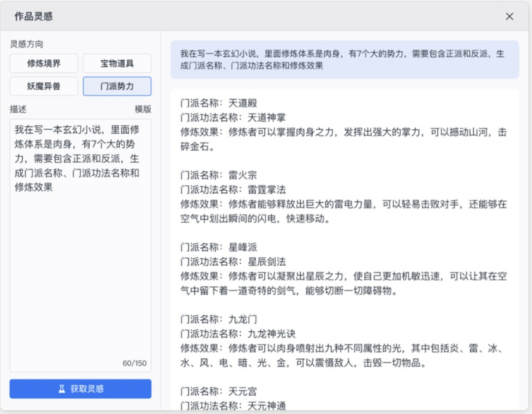Click the 作品灵感 dialog title
532x414 pixels.
click(x=34, y=17)
